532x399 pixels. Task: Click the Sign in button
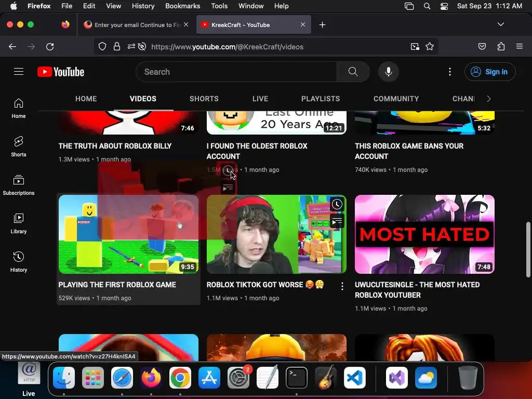click(x=490, y=72)
